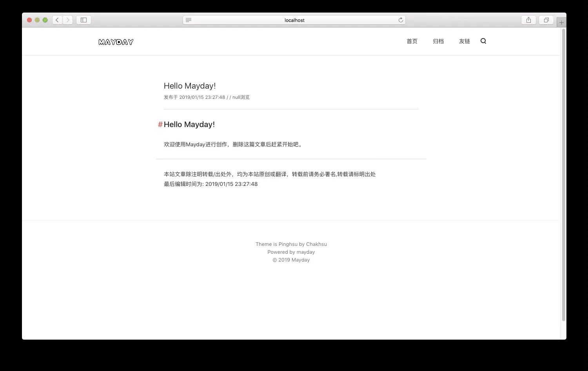The width and height of the screenshot is (588, 371).
Task: Click the post title "Hello Mayday!" at the top of the article
Action: [190, 86]
